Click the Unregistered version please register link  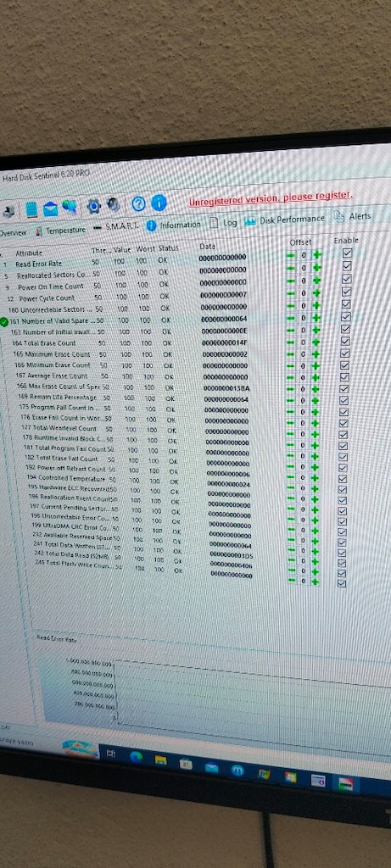pyautogui.click(x=271, y=198)
